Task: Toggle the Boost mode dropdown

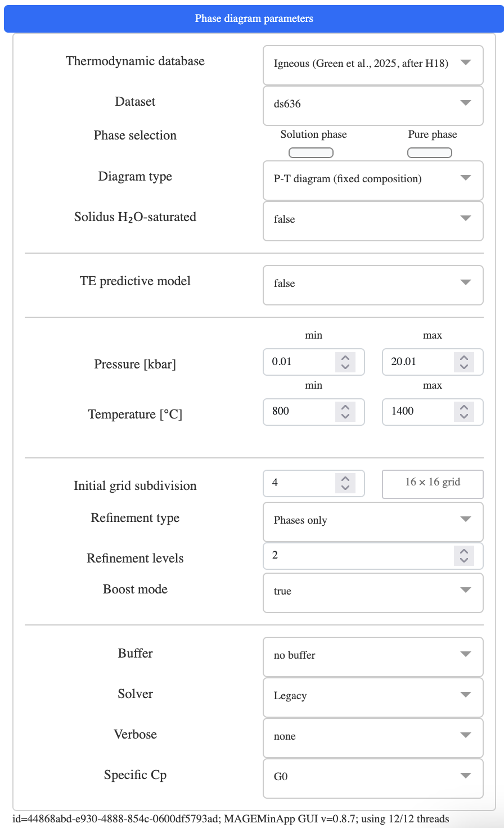Action: (372, 592)
